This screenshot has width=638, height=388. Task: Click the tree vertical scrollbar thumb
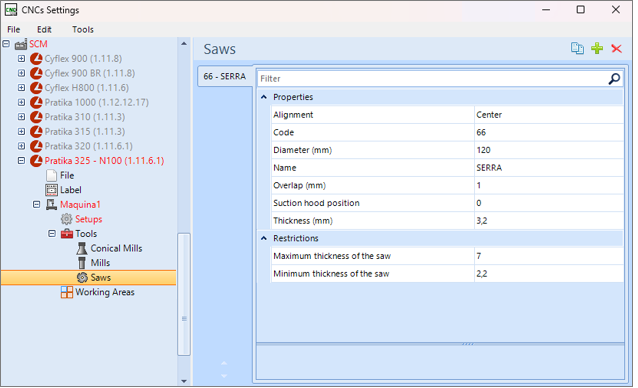[x=184, y=294]
